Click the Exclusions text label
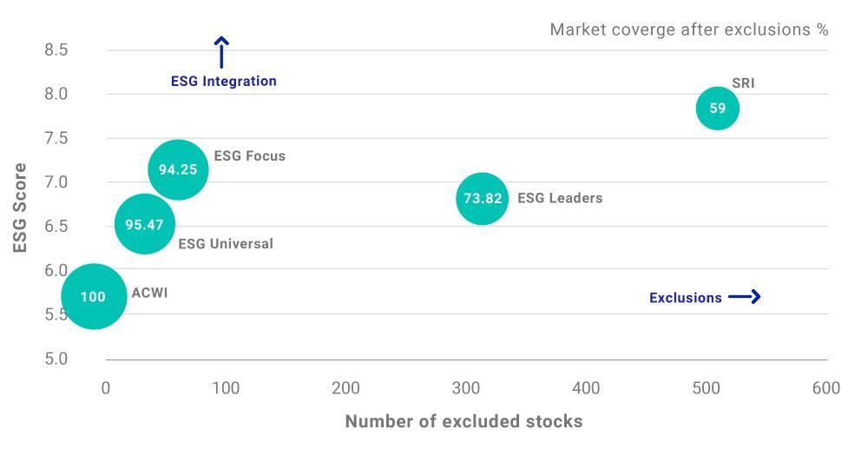This screenshot has width=868, height=449. pos(685,298)
